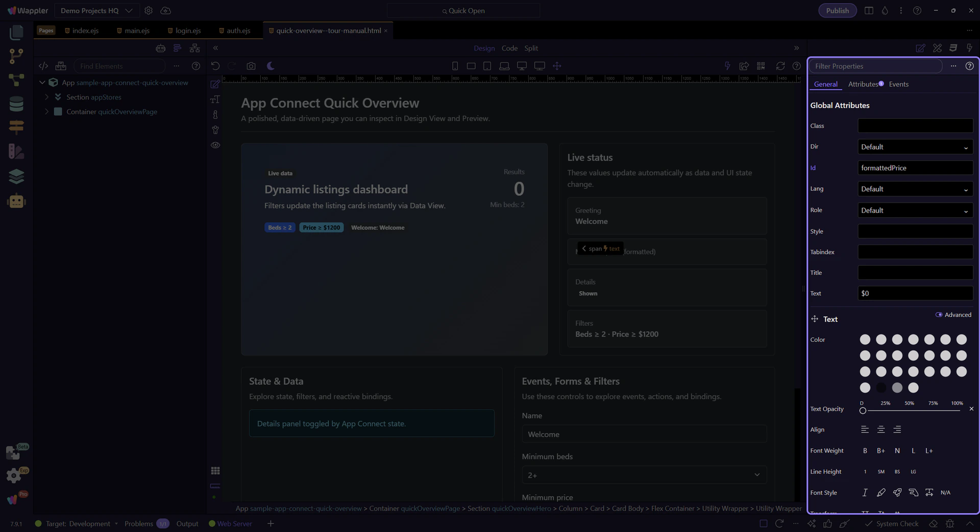Click the undo icon in design toolbar
The width and height of the screenshot is (980, 532).
215,66
